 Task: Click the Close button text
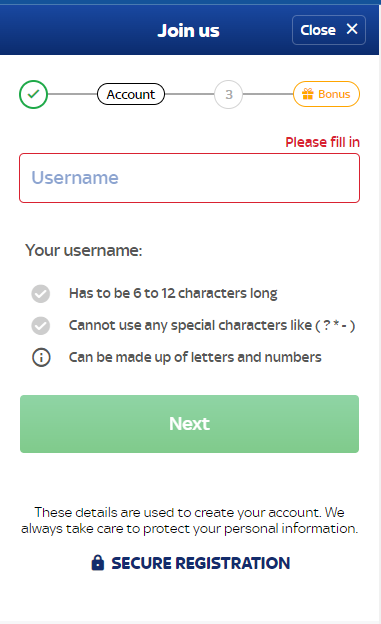click(318, 30)
